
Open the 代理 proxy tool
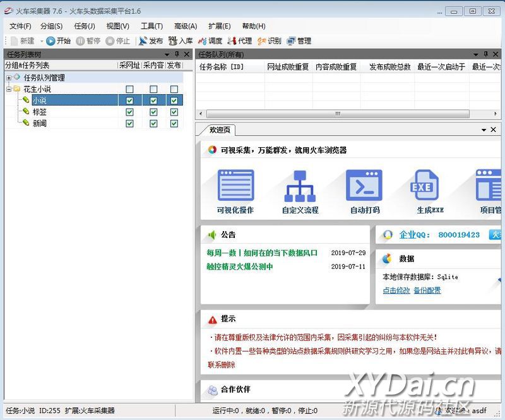(240, 41)
